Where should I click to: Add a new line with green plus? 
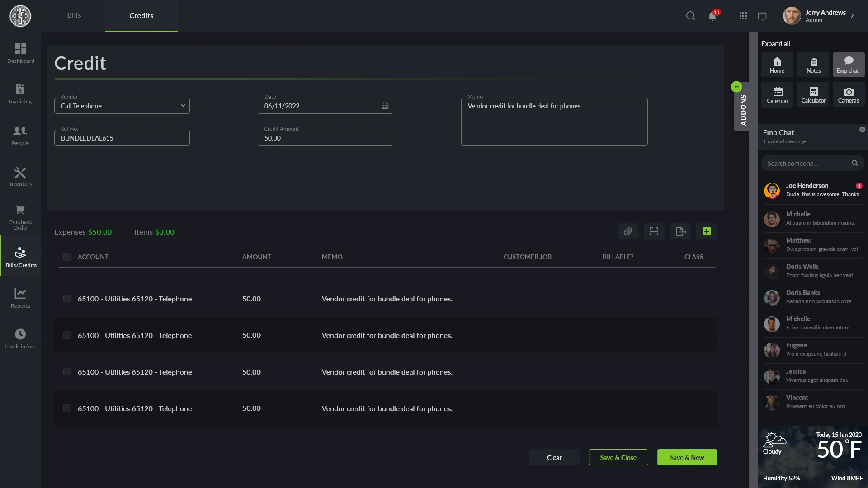[x=707, y=231]
